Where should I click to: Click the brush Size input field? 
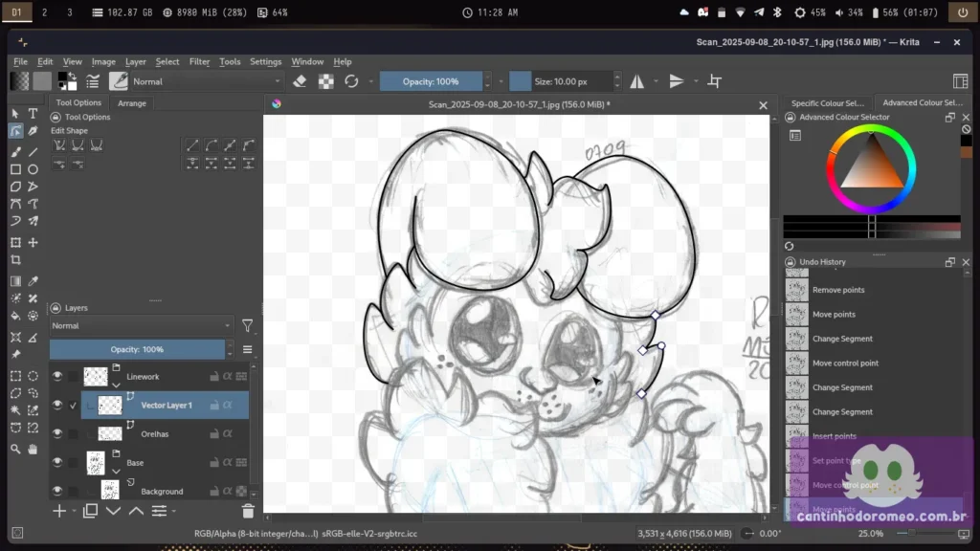coord(561,81)
